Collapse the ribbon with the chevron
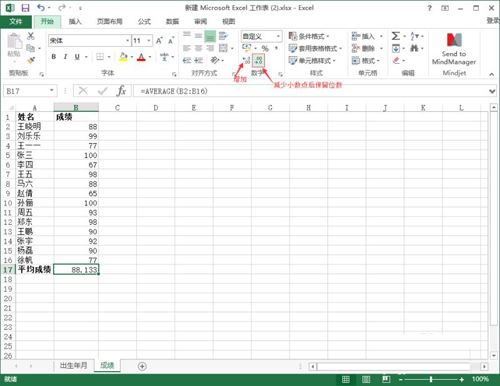 tap(492, 74)
